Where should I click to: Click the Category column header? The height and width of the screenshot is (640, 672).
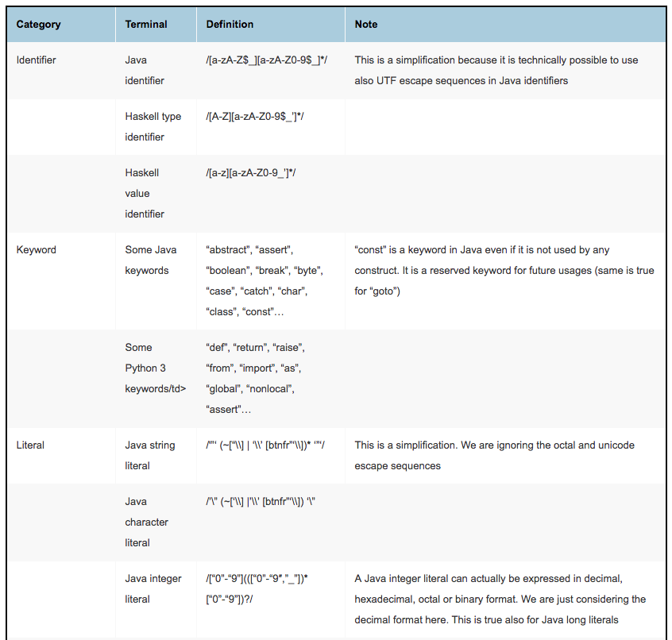[x=38, y=25]
